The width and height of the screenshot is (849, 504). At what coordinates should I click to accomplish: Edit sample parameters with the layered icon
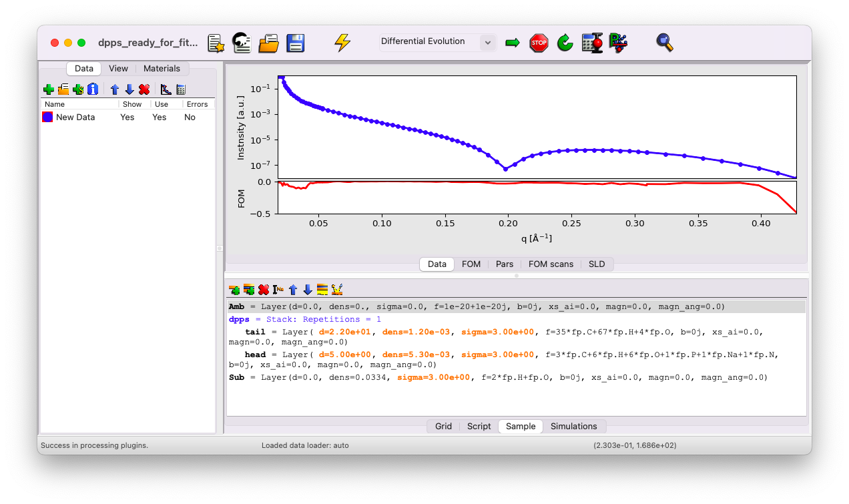click(322, 290)
